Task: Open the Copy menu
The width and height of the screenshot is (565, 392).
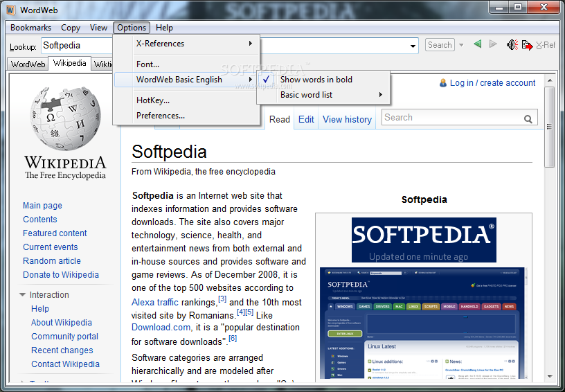Action: tap(70, 28)
